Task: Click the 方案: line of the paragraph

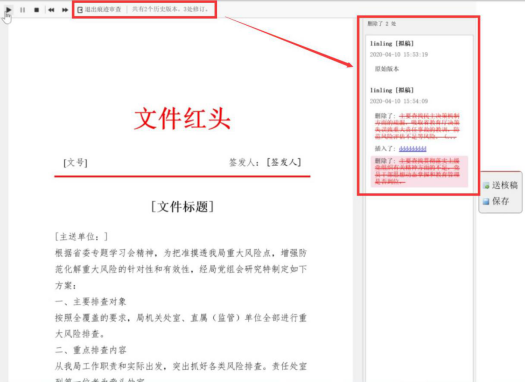Action: point(66,286)
